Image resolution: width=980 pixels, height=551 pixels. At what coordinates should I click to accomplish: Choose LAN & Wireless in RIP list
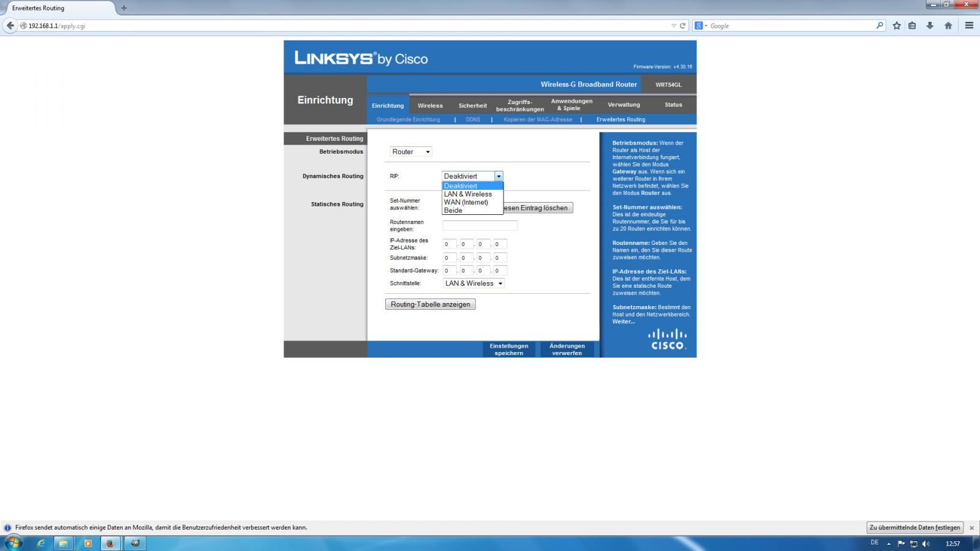(x=472, y=194)
